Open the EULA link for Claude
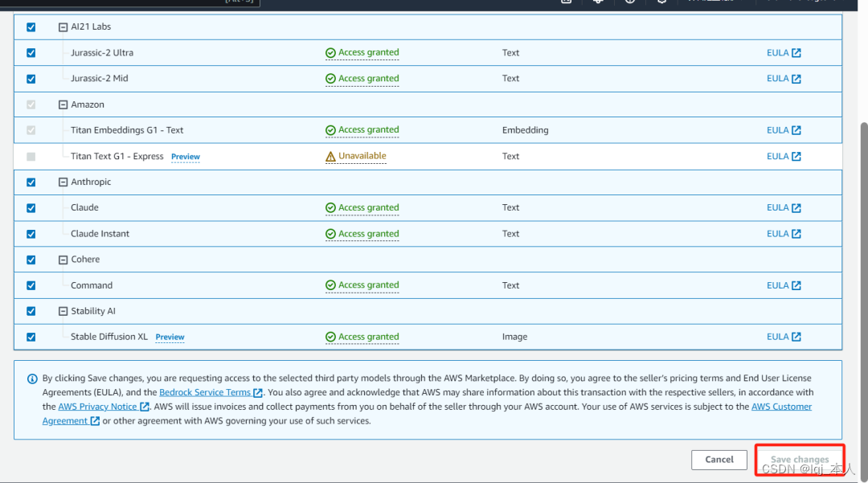This screenshot has height=483, width=868. (x=784, y=207)
